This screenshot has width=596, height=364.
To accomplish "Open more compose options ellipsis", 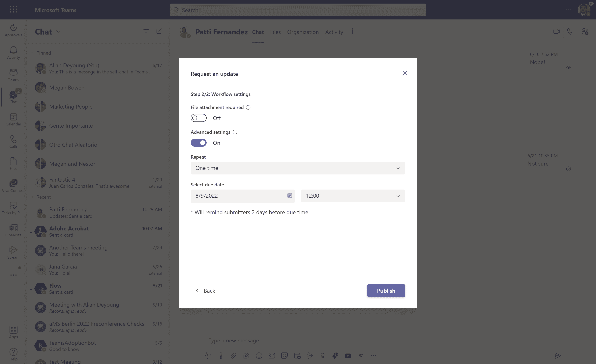I will coord(373,355).
